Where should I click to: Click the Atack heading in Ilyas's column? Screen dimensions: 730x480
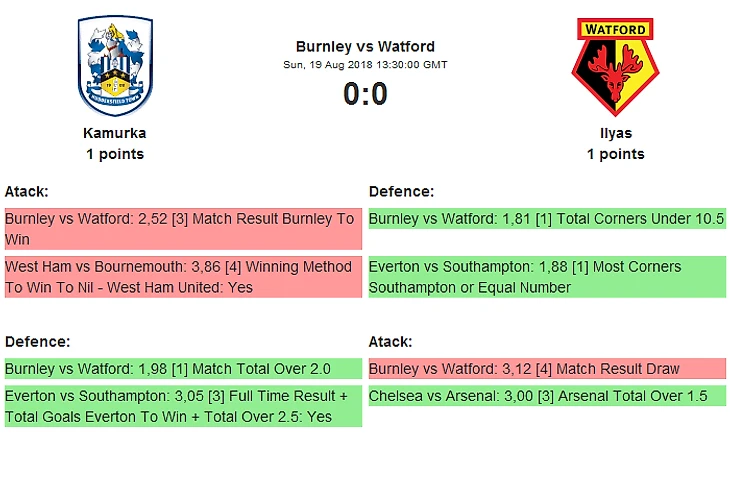click(391, 342)
